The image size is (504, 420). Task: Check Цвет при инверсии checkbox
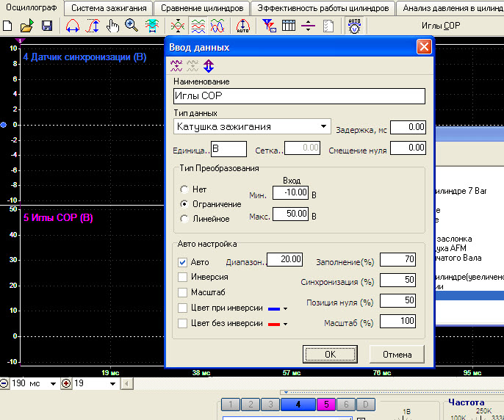pos(182,308)
